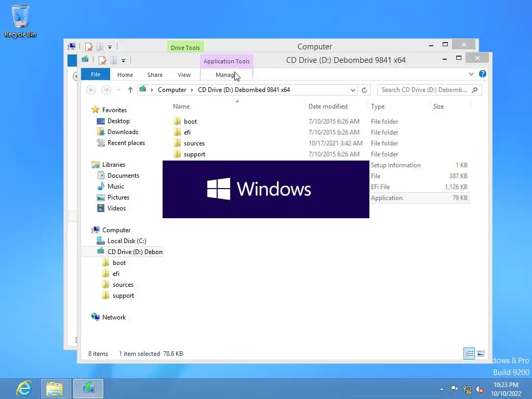Click Computer window properties toolbar icon

[89, 46]
